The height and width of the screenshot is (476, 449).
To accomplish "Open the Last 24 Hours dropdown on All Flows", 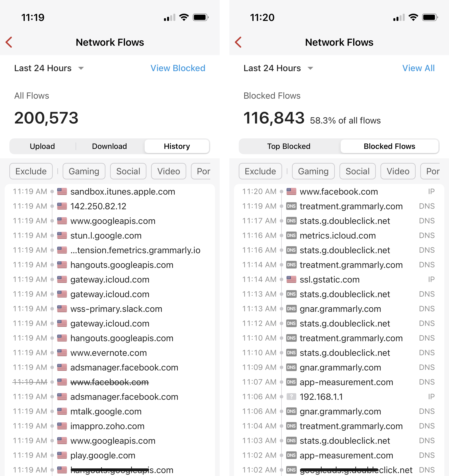I will (x=49, y=68).
